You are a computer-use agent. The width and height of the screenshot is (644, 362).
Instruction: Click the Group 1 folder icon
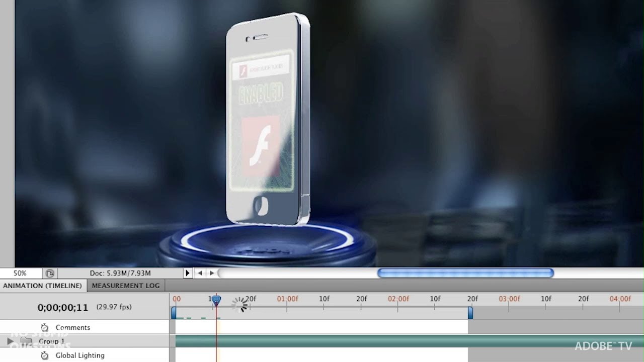coord(26,341)
